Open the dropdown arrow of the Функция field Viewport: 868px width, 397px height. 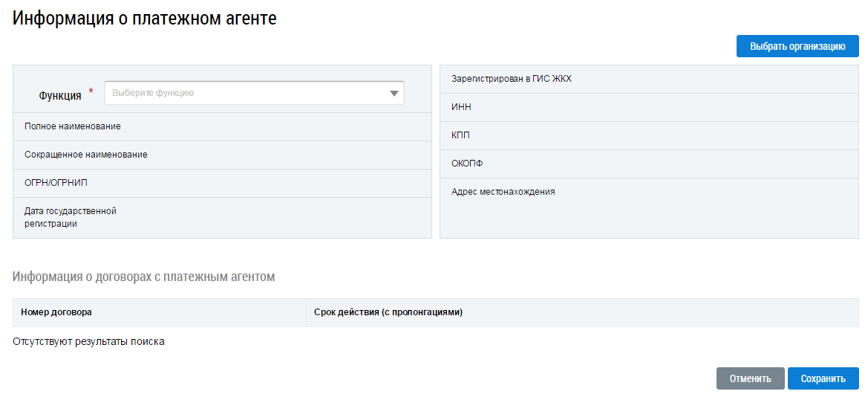[394, 94]
